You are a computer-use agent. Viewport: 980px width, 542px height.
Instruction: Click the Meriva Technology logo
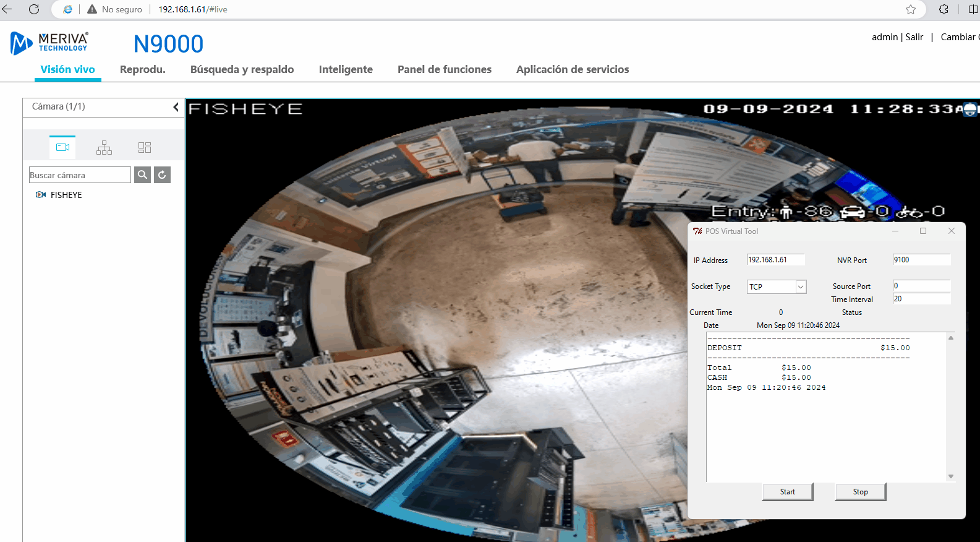[49, 43]
